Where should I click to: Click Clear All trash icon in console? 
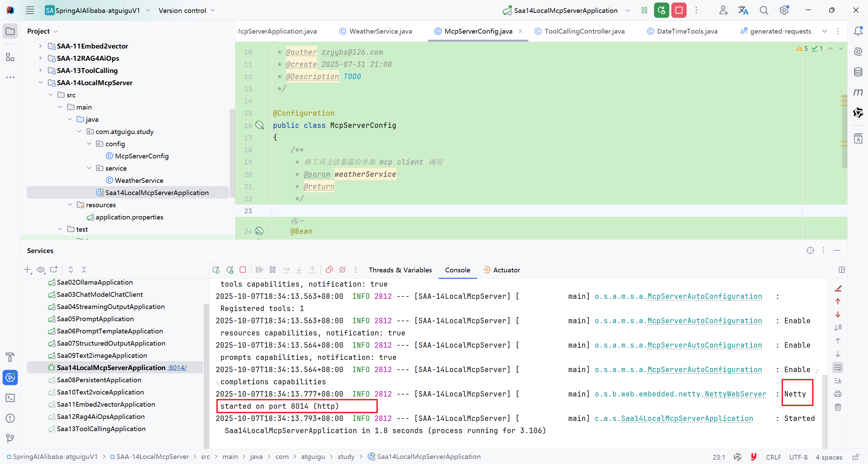tap(838, 407)
